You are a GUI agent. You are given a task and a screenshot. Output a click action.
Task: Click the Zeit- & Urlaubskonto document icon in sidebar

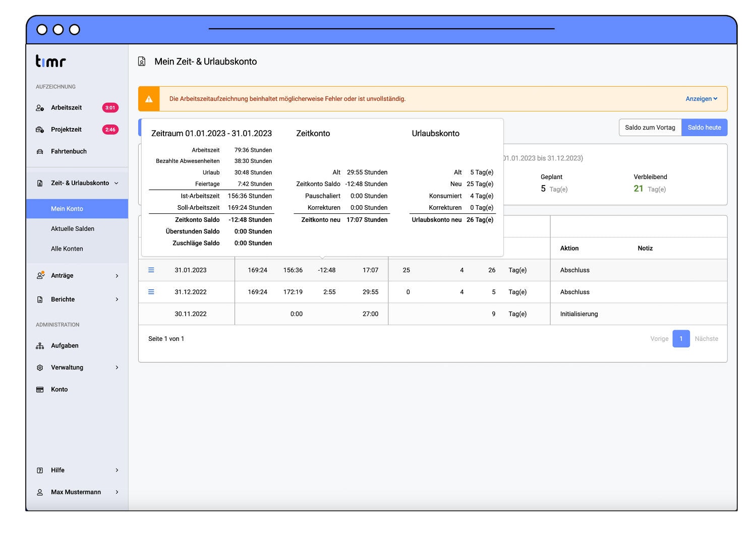40,183
